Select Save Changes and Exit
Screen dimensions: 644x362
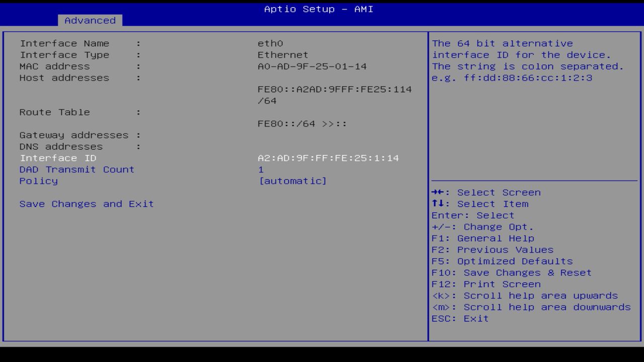[87, 204]
